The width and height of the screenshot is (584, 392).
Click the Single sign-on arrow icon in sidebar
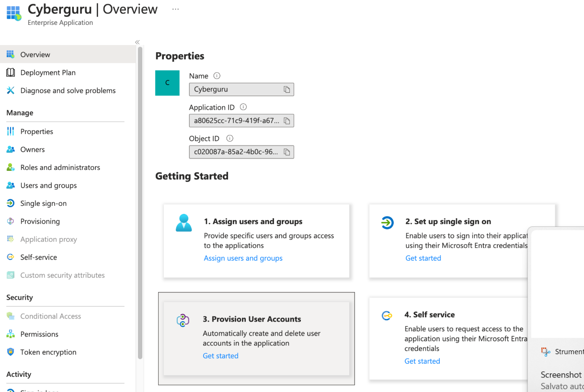coord(11,203)
